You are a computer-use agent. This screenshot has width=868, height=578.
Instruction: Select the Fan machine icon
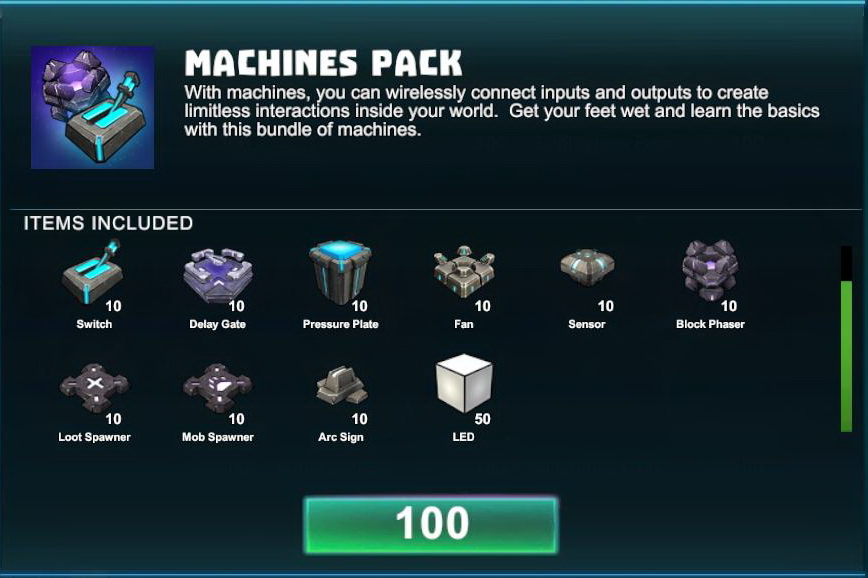point(464,272)
